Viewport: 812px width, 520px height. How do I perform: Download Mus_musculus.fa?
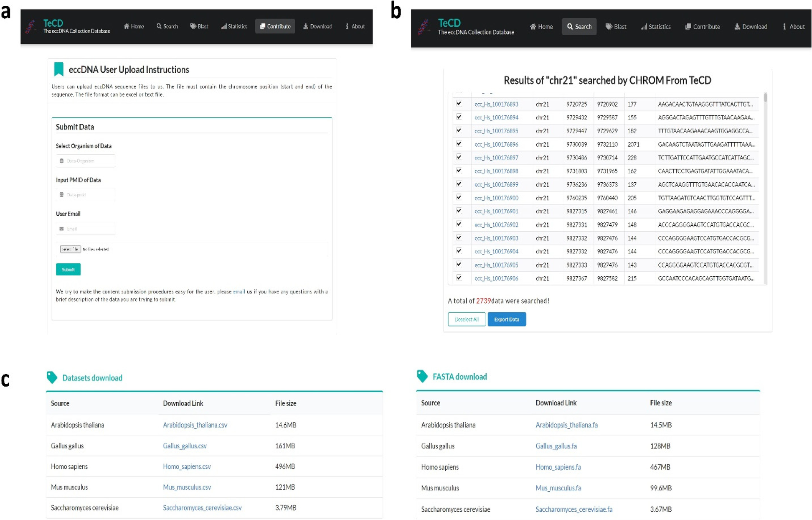[x=558, y=488]
